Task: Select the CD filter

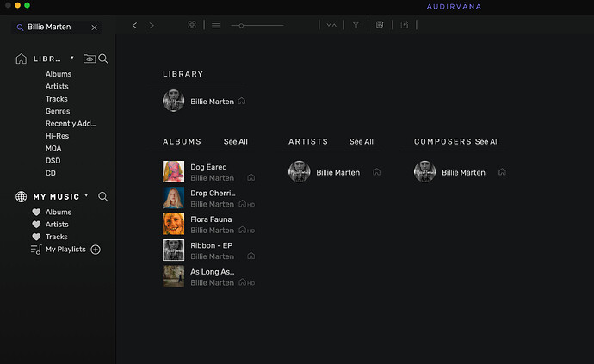Action: [51, 173]
